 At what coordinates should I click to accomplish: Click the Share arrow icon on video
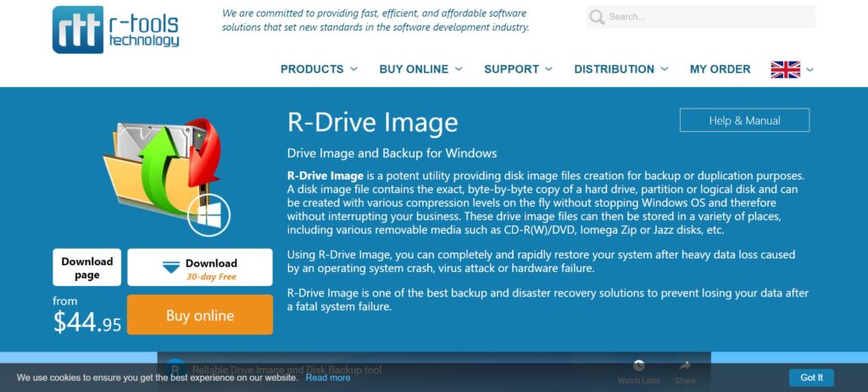[685, 366]
